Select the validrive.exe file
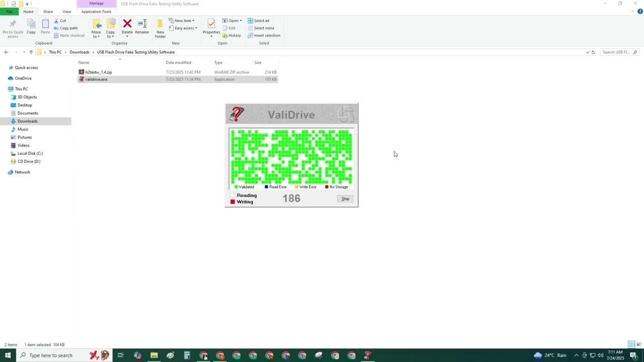644x362 pixels. point(178,79)
